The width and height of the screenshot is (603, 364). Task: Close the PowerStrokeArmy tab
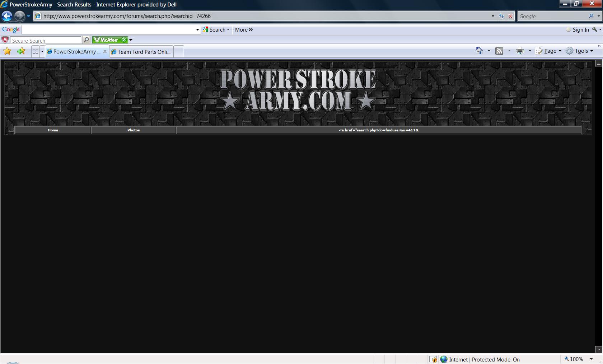pos(105,51)
